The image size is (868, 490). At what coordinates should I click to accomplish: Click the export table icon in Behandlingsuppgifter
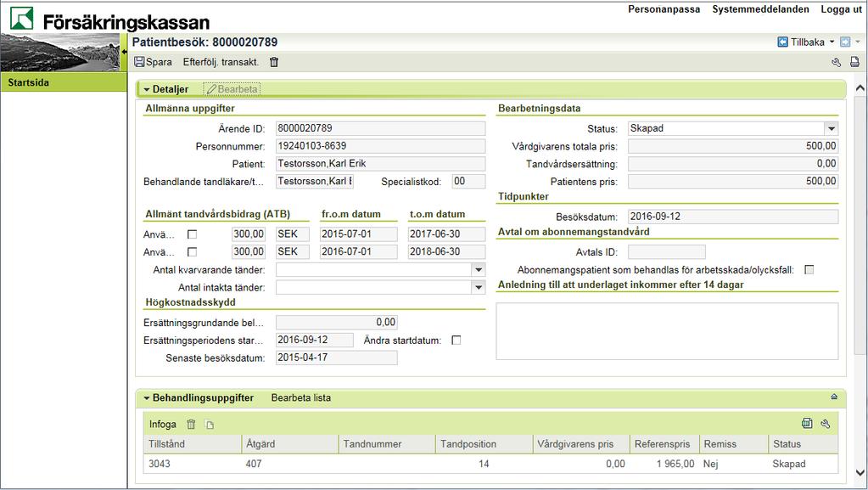click(x=807, y=424)
